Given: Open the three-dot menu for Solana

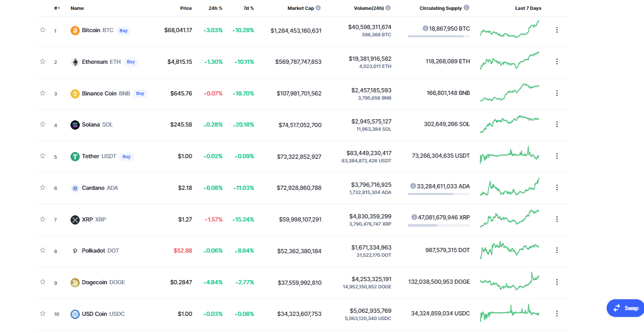Looking at the screenshot, I should pyautogui.click(x=557, y=124).
